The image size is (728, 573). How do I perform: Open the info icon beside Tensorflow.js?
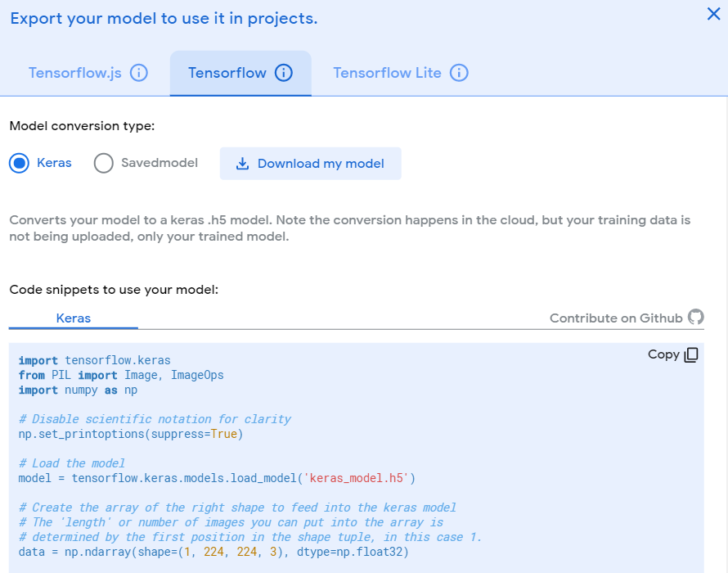139,73
